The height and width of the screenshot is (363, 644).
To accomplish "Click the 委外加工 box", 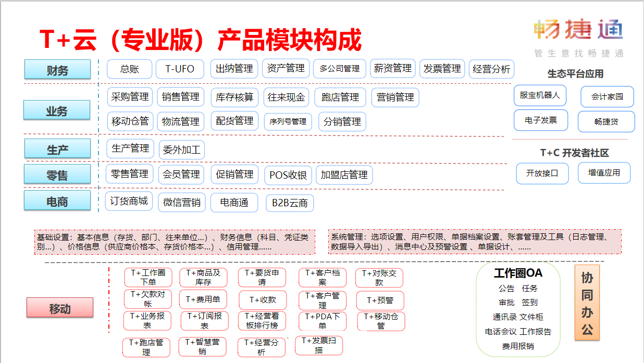I will tap(181, 150).
